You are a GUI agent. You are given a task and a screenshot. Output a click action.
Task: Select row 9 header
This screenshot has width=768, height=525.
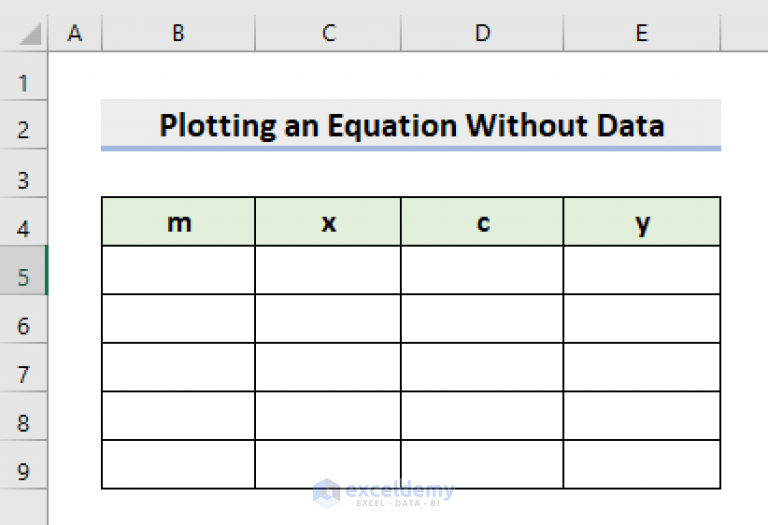click(24, 471)
